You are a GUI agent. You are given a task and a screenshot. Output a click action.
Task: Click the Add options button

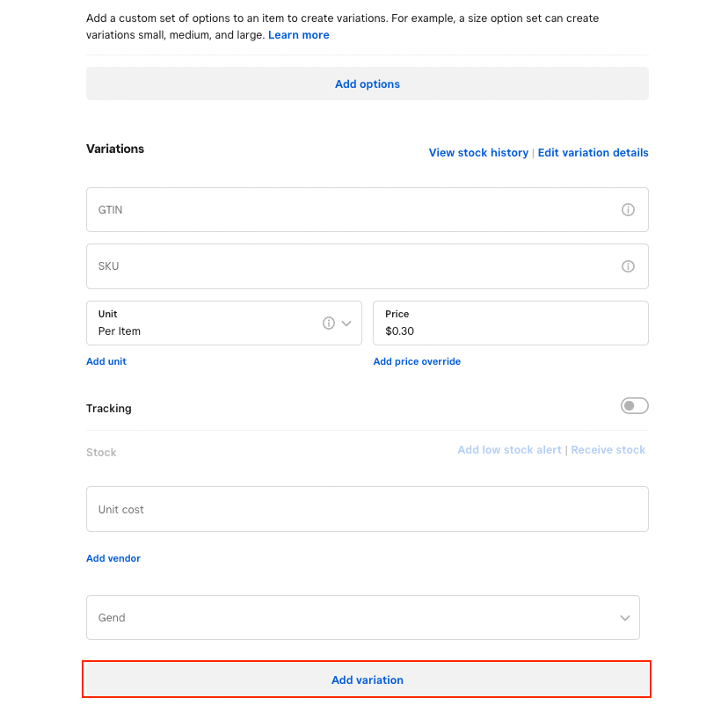coord(367,84)
